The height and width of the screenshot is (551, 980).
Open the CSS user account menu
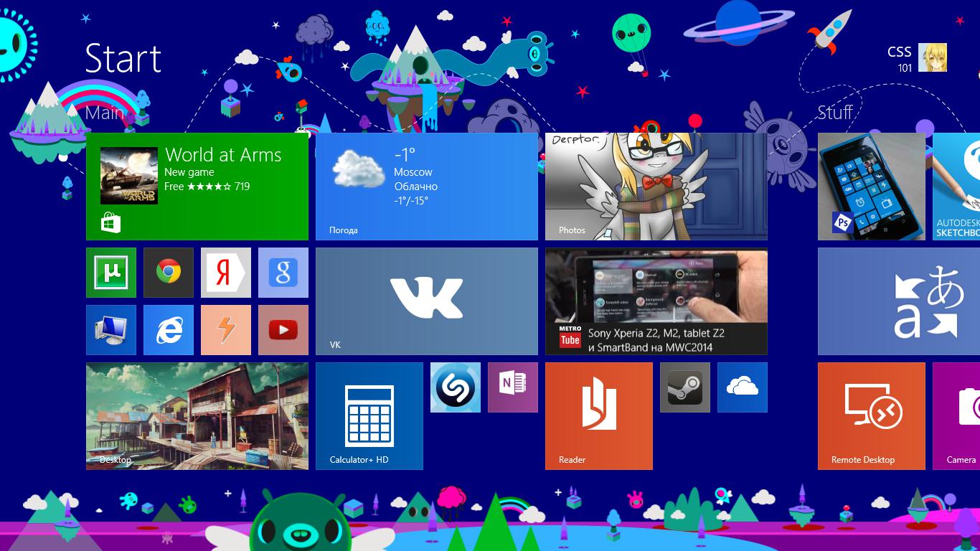[x=917, y=57]
